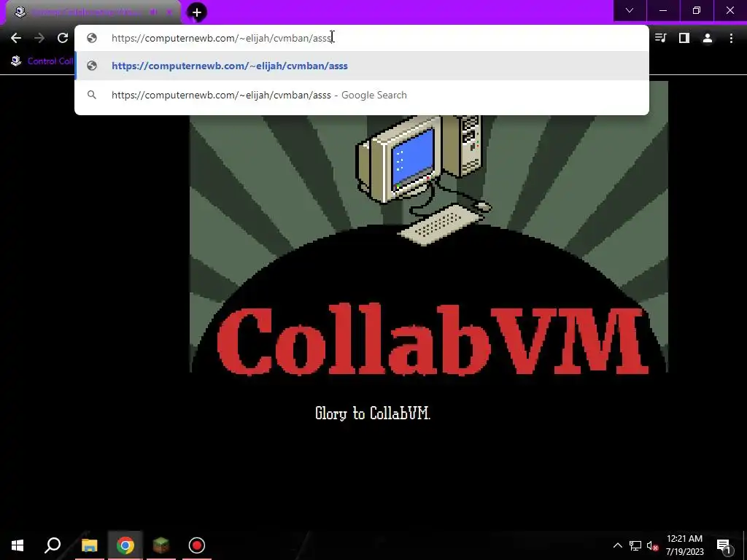
Task: Open the notification center icon
Action: click(x=724, y=545)
